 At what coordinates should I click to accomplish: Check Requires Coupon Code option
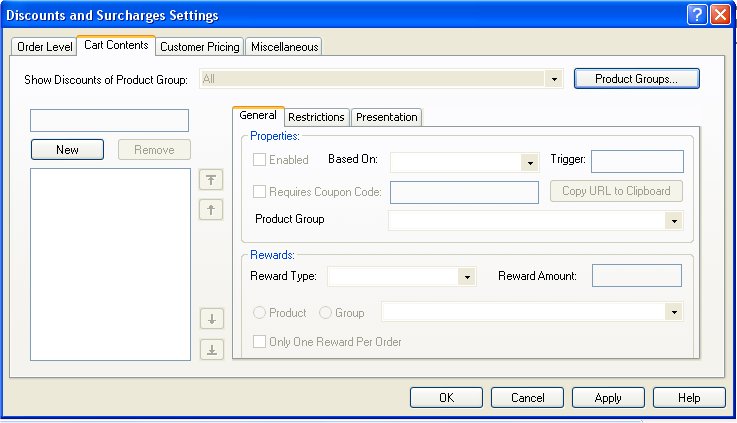tap(260, 192)
